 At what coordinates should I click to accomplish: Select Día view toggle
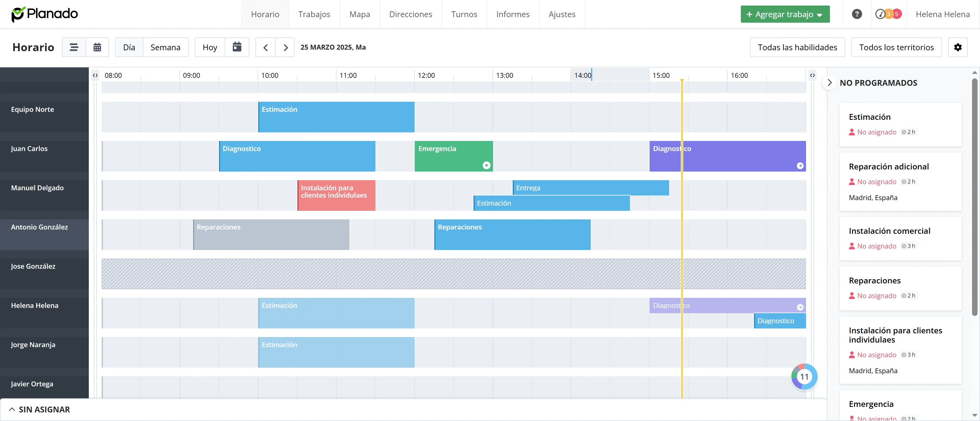pos(129,47)
